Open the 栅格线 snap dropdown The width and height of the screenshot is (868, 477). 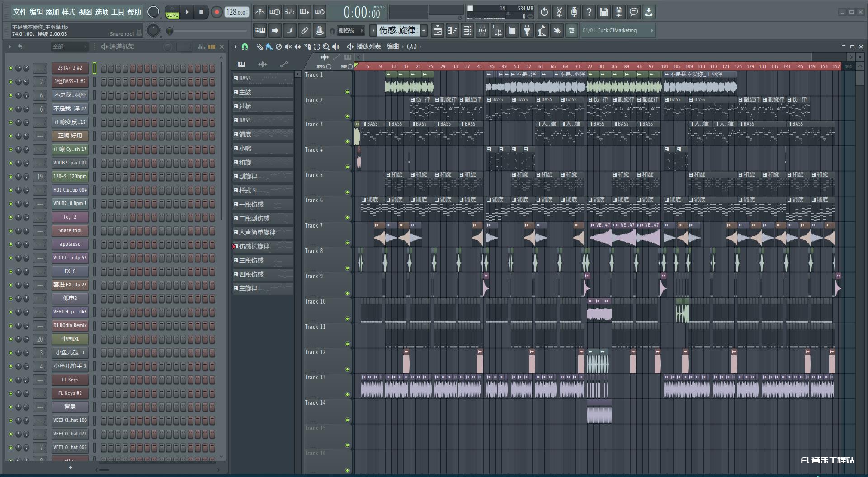pos(350,31)
